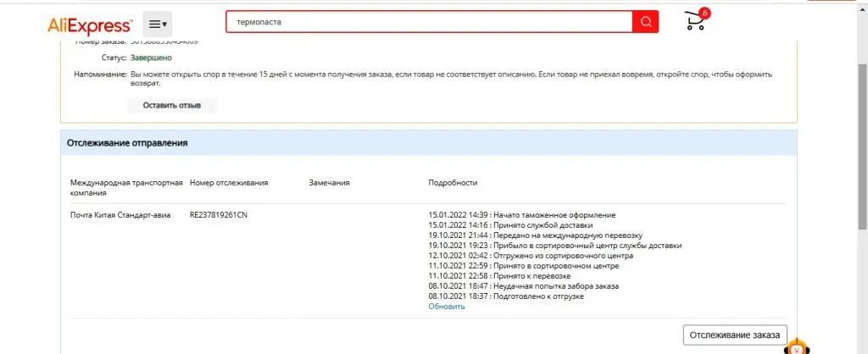
Task: Open the support chat mascot icon
Action: (795, 346)
